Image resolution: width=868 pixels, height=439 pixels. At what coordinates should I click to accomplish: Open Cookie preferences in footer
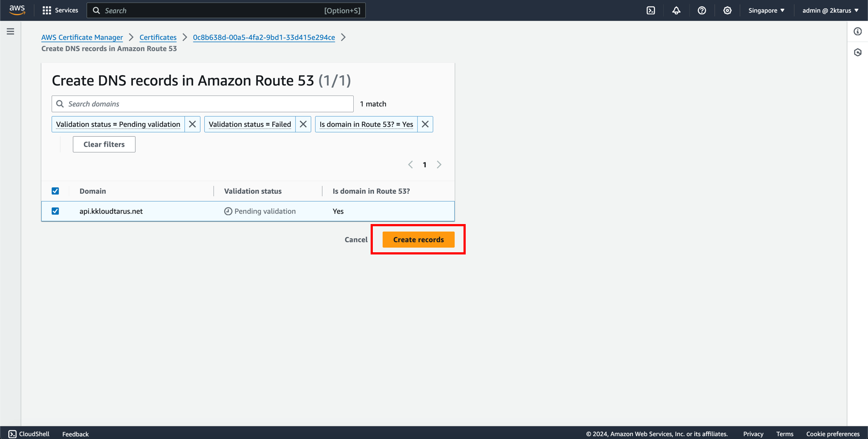pos(833,434)
